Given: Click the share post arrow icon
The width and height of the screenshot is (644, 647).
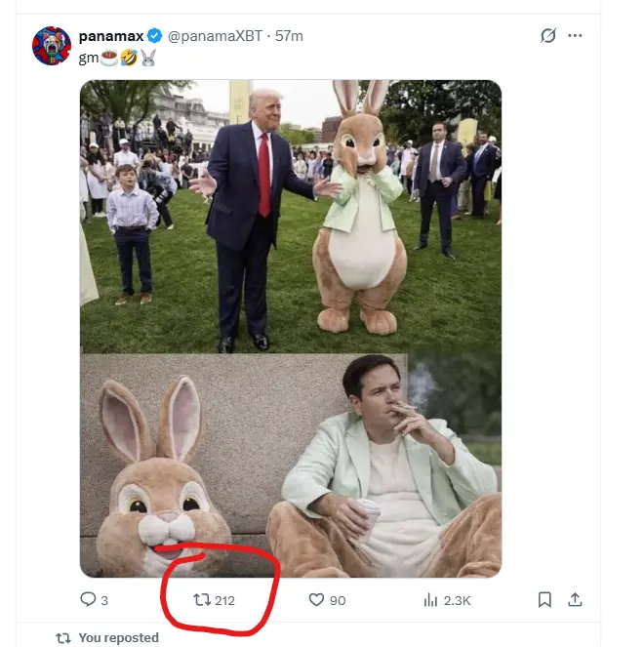Looking at the screenshot, I should (575, 599).
